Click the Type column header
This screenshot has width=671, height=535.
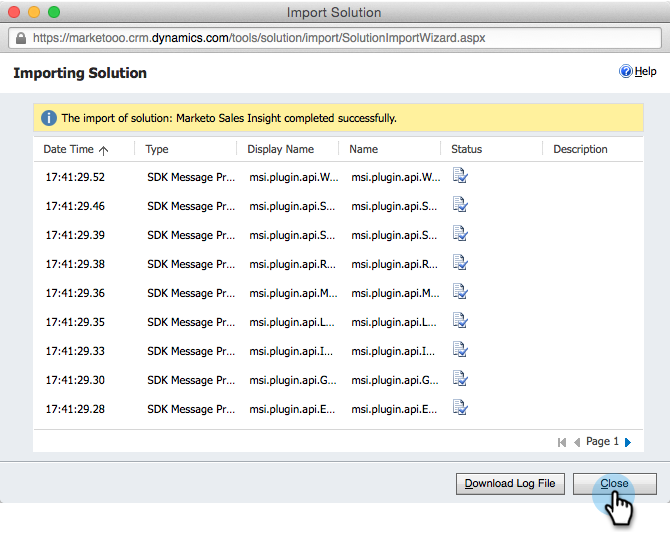(157, 149)
